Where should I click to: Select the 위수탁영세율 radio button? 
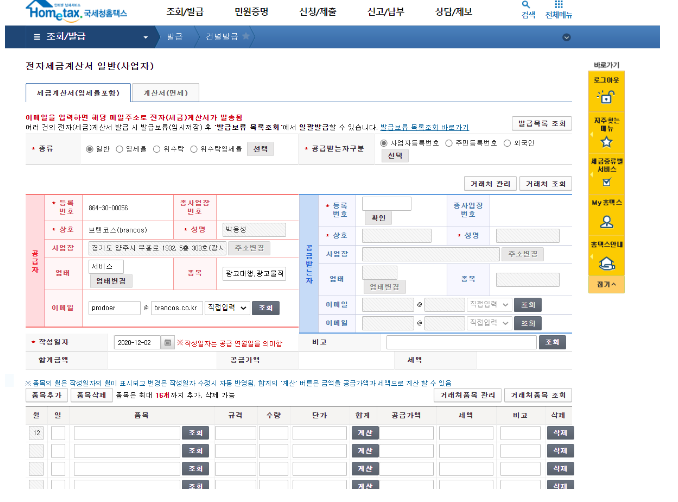point(194,149)
